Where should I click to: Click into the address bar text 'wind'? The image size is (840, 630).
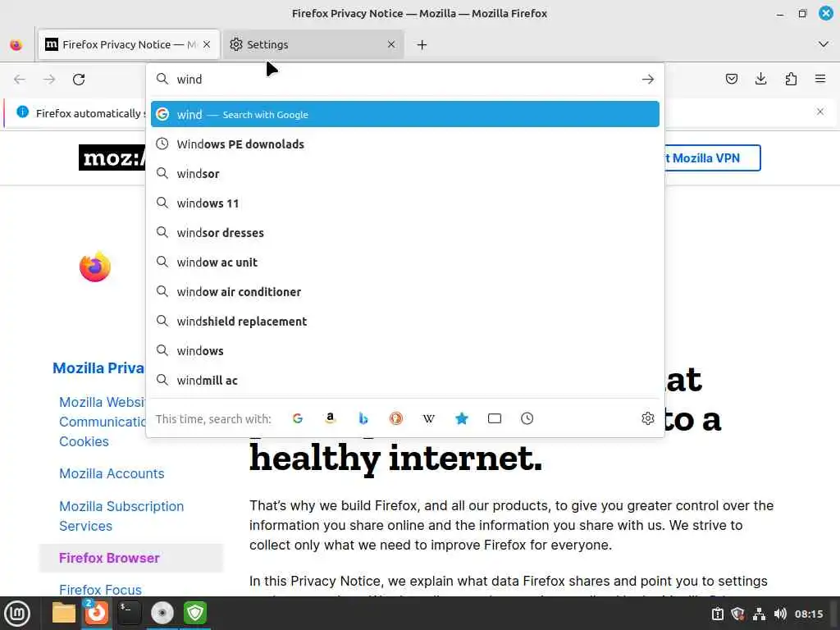point(189,80)
